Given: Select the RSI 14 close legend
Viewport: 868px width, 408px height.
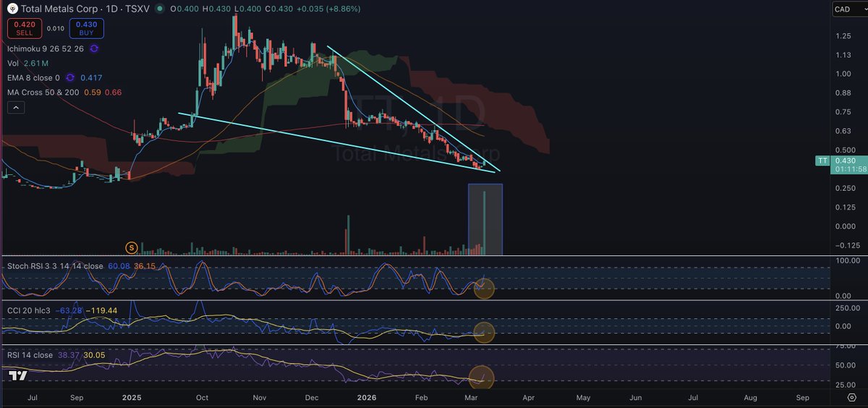Looking at the screenshot, I should pyautogui.click(x=30, y=355).
